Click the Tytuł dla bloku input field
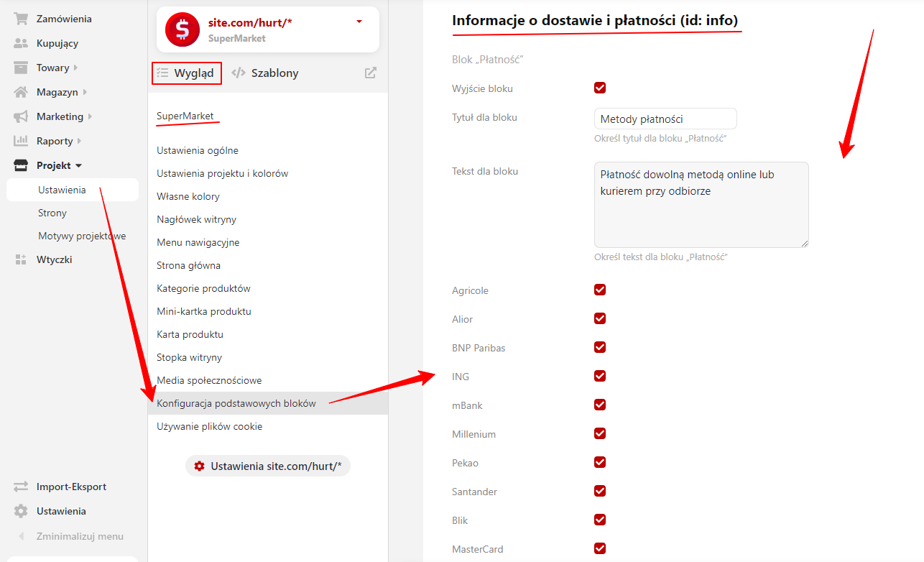This screenshot has width=924, height=562. 665,119
